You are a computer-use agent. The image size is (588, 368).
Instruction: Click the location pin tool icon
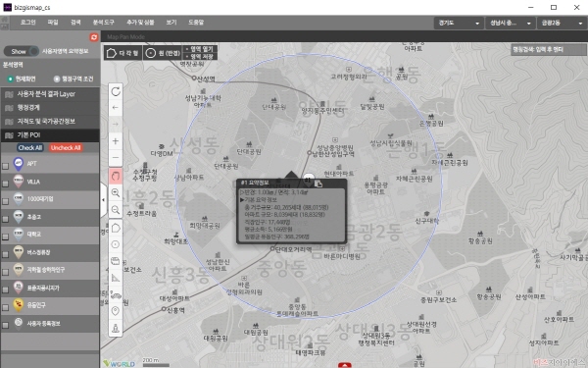116,311
